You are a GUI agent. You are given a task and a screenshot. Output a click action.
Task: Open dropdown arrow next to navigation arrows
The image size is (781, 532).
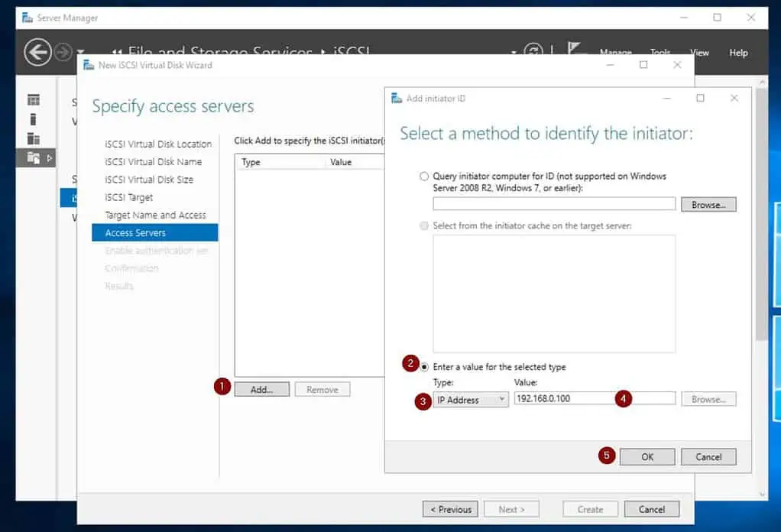(81, 52)
